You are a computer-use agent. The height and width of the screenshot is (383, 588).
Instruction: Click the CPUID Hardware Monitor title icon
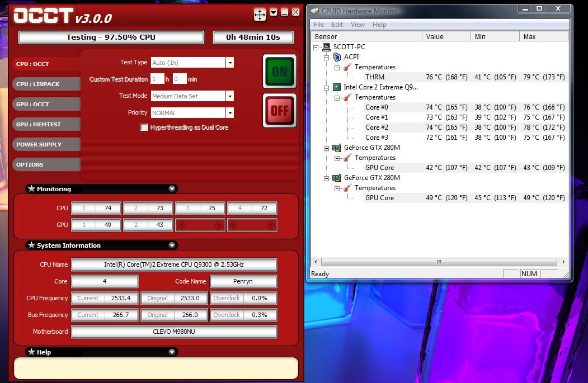pyautogui.click(x=315, y=11)
